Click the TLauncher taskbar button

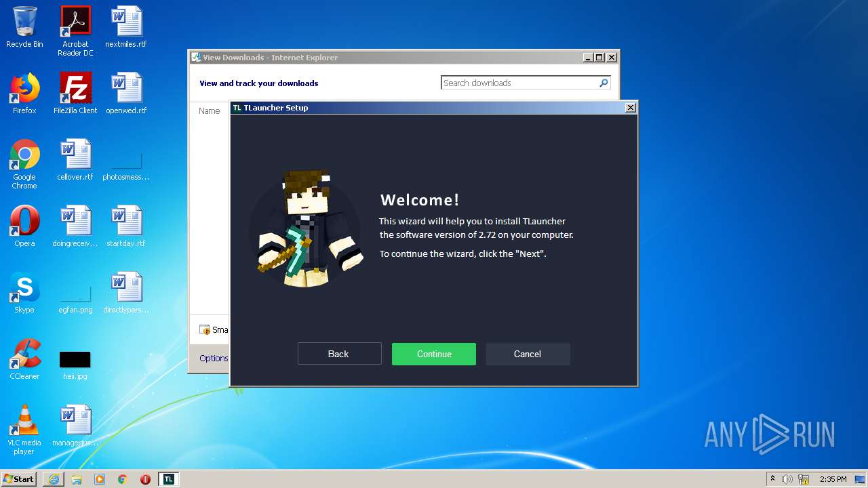169,479
